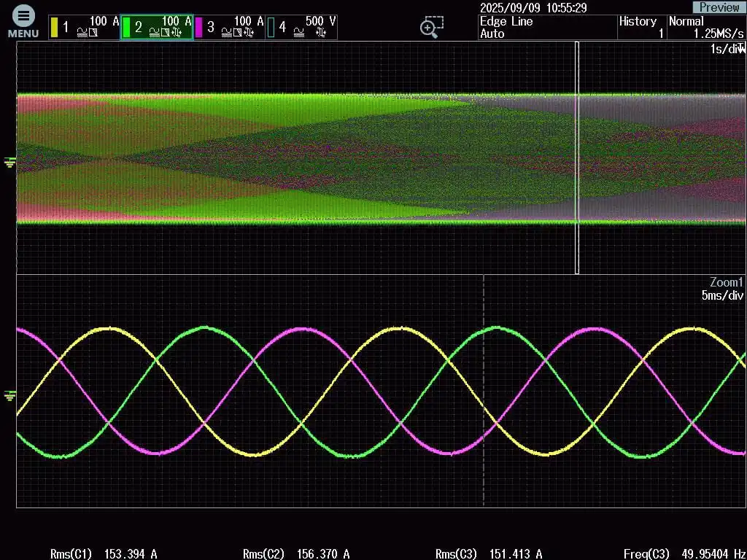Open the MENU hamburger button

tap(23, 22)
